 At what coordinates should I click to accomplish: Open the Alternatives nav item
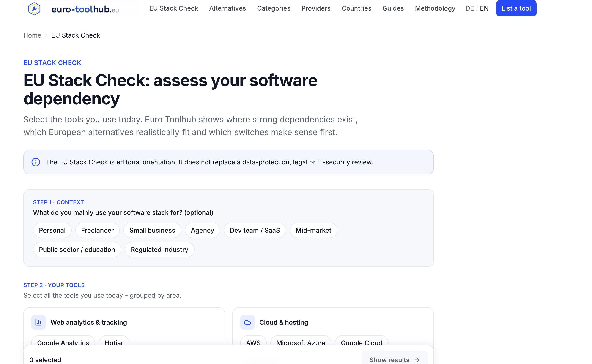click(x=227, y=8)
